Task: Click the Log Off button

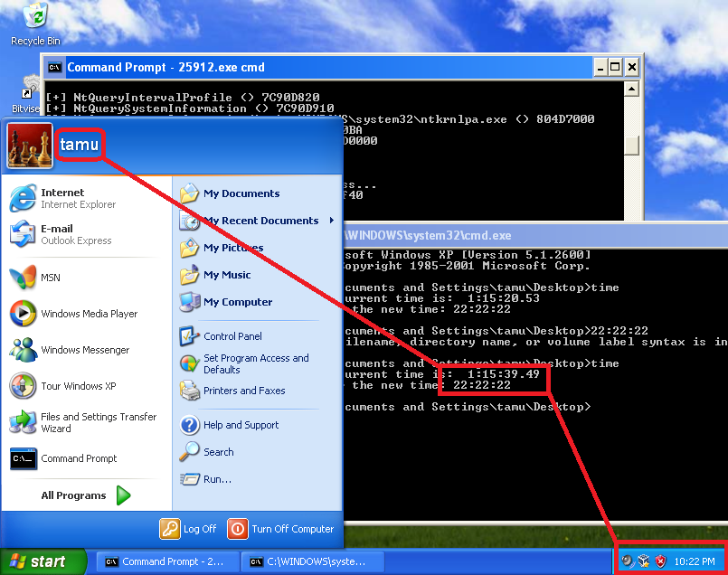Action: tap(189, 529)
